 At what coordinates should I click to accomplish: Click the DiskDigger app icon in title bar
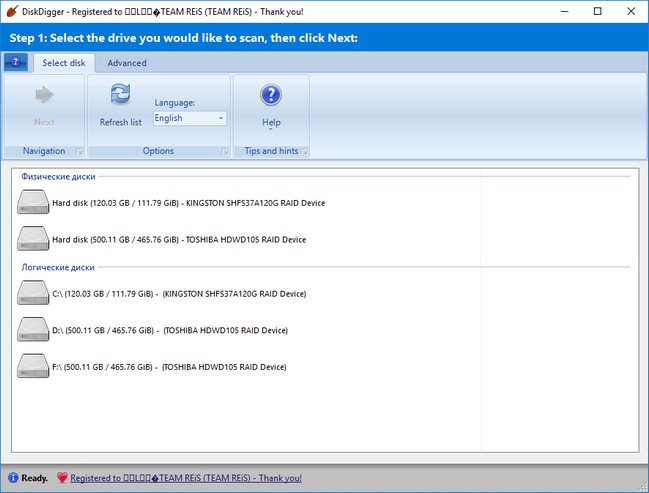click(12, 11)
